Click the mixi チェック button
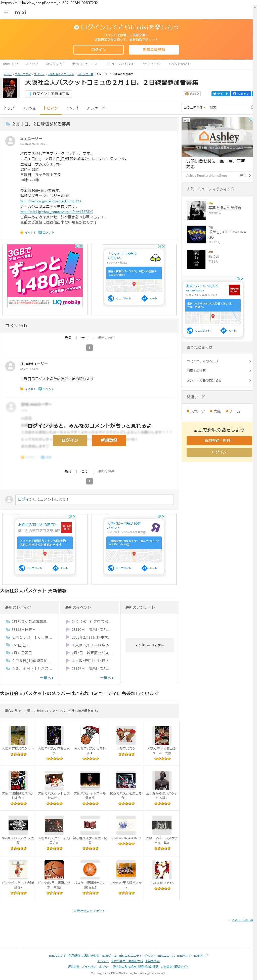The image size is (257, 980). (192, 94)
